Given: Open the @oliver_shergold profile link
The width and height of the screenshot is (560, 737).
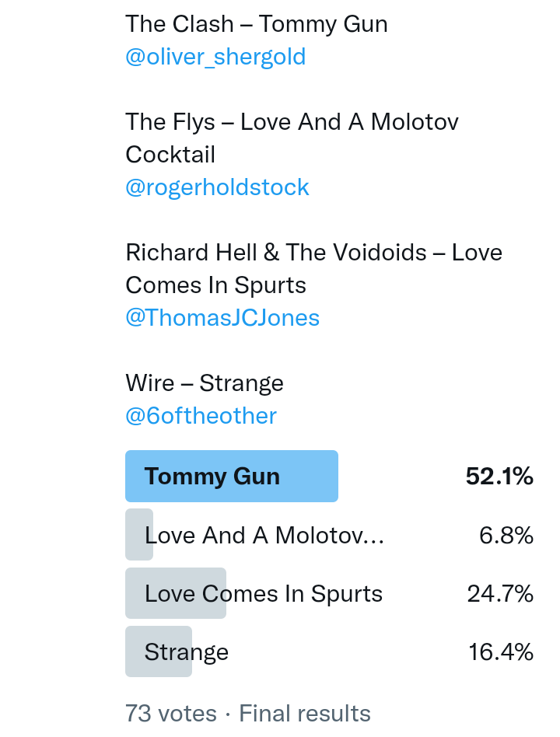Looking at the screenshot, I should pos(215,57).
